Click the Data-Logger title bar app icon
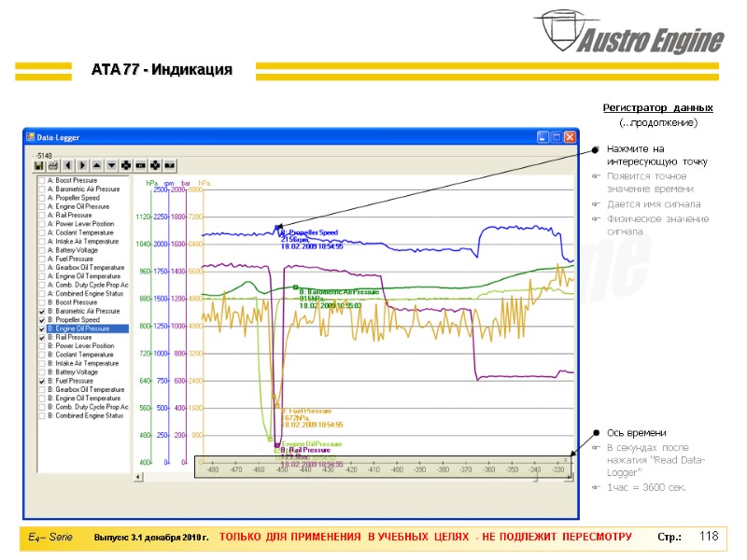Viewport: 747px width, 560px height. point(31,137)
